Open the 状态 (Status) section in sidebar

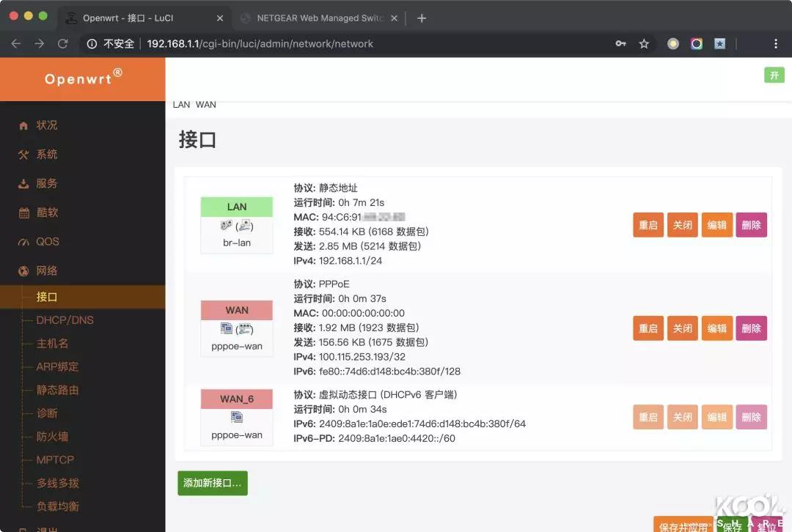click(46, 125)
